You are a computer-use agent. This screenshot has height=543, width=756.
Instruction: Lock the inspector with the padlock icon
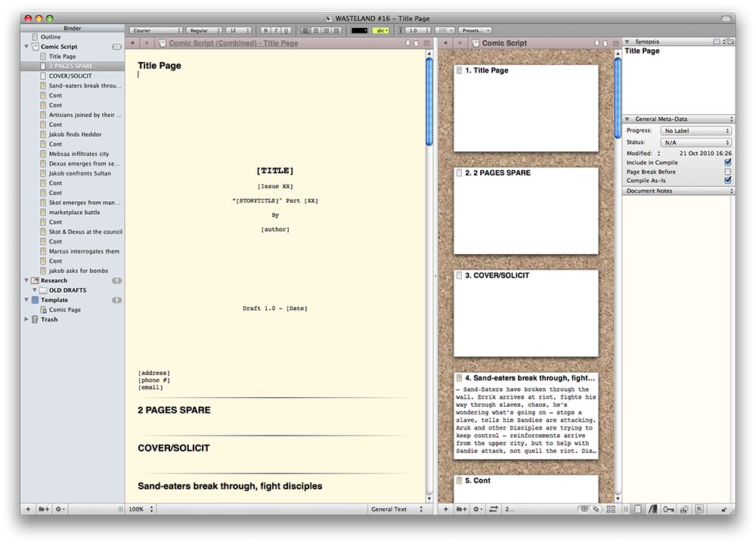coord(724,510)
